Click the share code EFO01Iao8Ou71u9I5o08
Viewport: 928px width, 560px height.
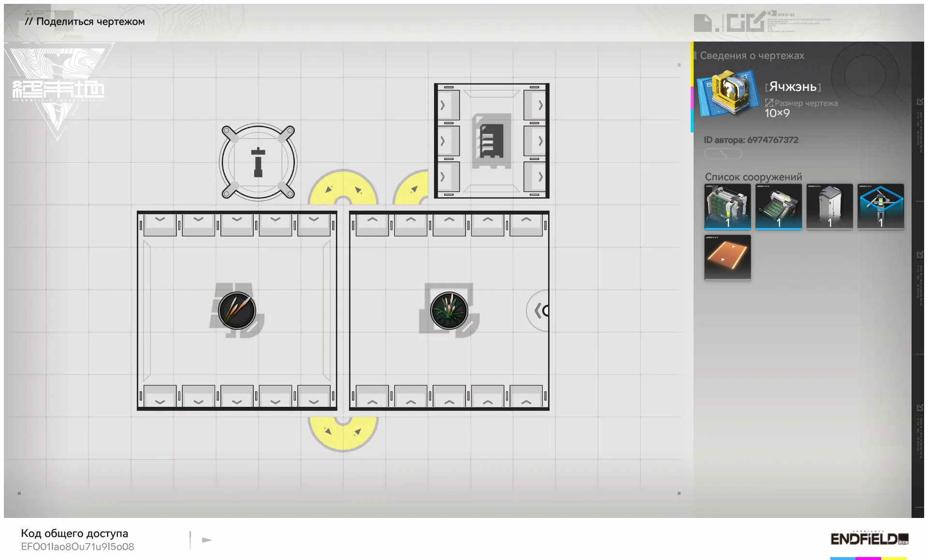coord(77,546)
